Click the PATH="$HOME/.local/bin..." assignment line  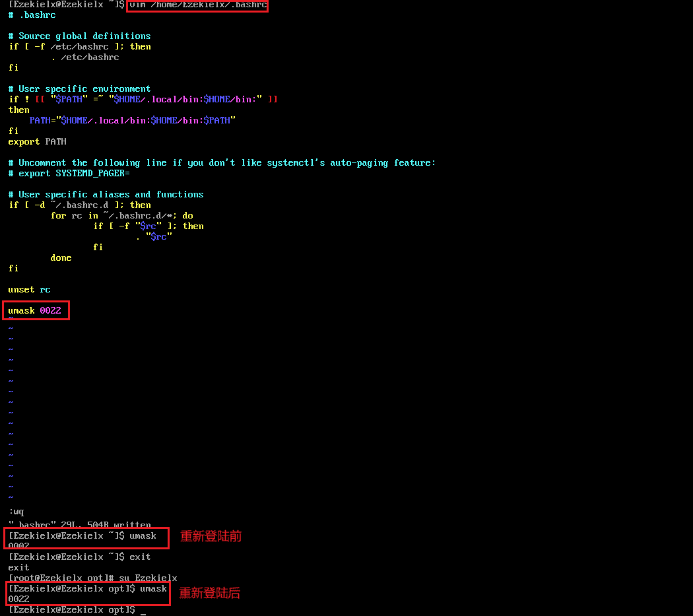[133, 121]
